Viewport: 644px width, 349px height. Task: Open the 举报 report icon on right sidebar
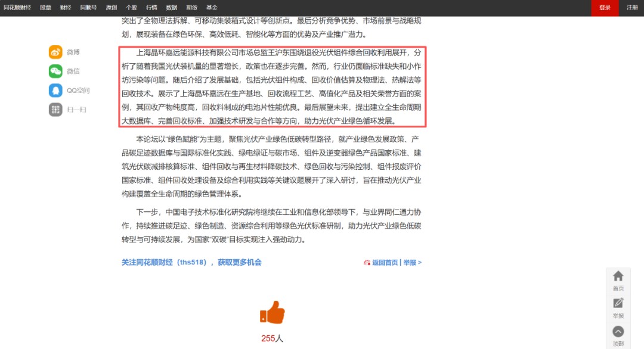click(x=618, y=304)
